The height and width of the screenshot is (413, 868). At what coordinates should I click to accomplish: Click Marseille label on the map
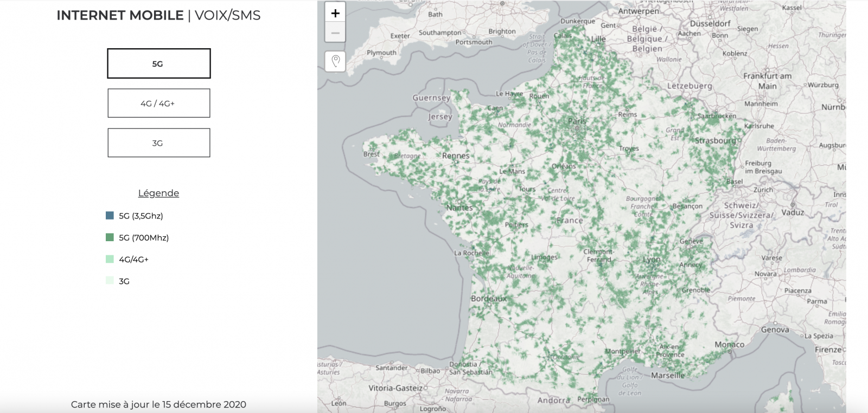pos(668,375)
